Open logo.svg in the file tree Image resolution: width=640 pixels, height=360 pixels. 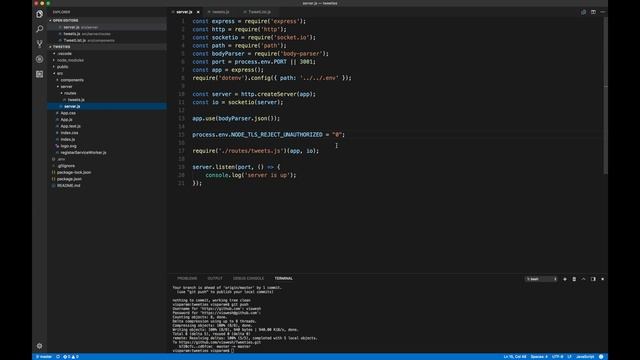(x=69, y=146)
